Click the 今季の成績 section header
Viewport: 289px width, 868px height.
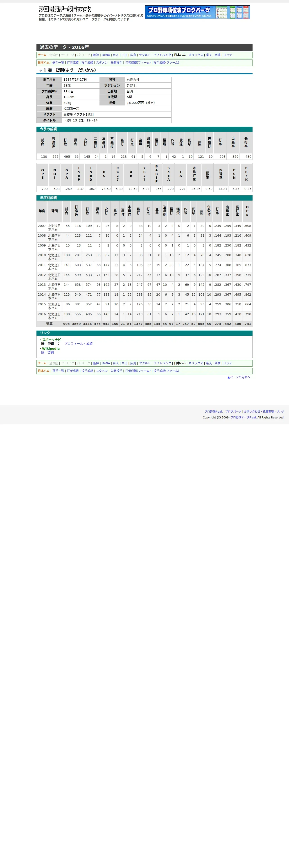click(x=144, y=129)
